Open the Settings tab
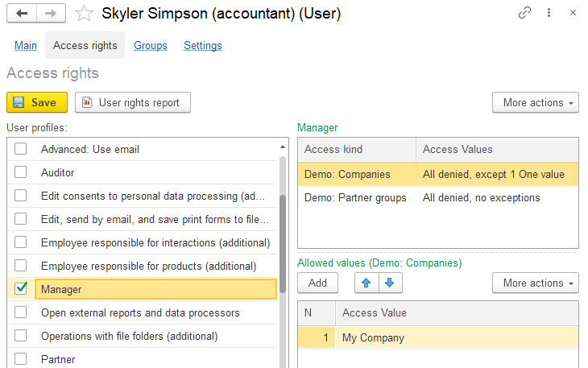The image size is (588, 368). (x=203, y=46)
